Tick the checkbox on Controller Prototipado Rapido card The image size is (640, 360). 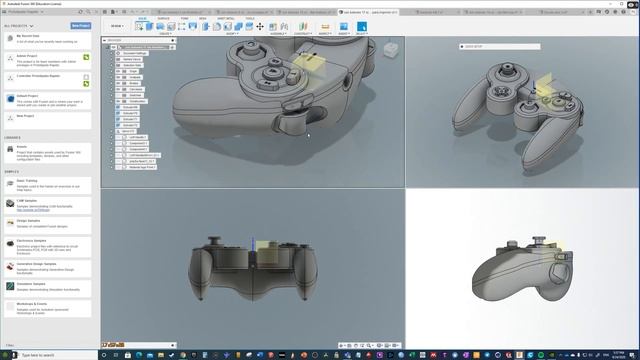[x=86, y=77]
